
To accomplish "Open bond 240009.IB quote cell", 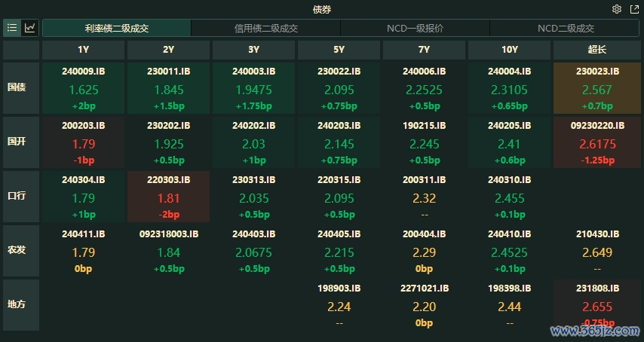I will tap(83, 87).
